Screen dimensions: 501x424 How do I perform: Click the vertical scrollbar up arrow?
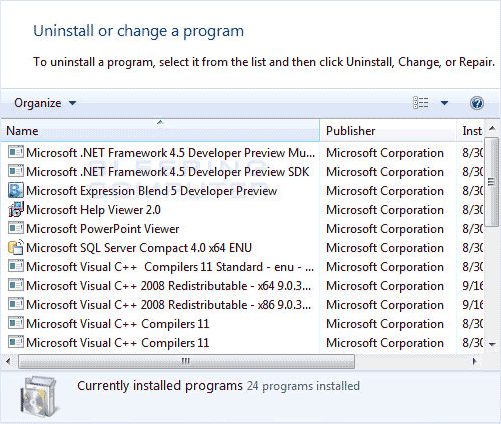(x=492, y=128)
